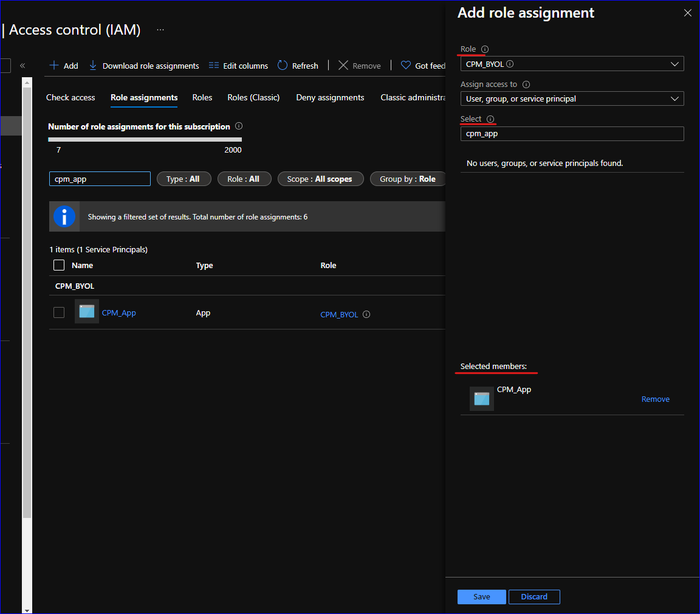Click the Got feedback heart icon

405,66
